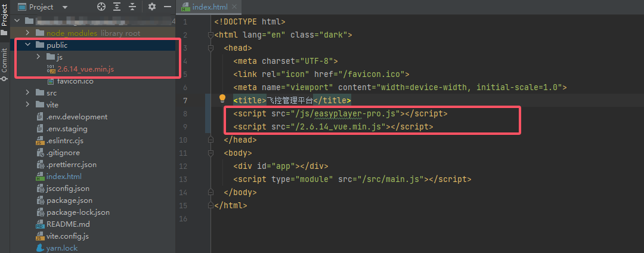Collapse the public folder
The height and width of the screenshot is (253, 644).
(27, 45)
